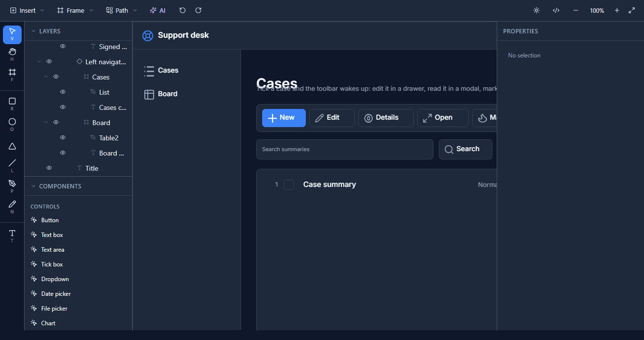Image resolution: width=644 pixels, height=340 pixels.
Task: Select the Line tool
Action: (12, 165)
